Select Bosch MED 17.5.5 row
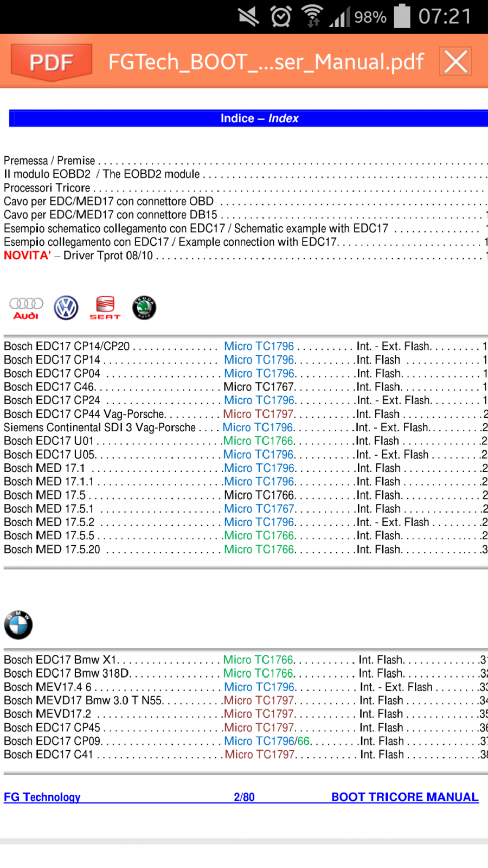This screenshot has width=488, height=868. pos(246,536)
